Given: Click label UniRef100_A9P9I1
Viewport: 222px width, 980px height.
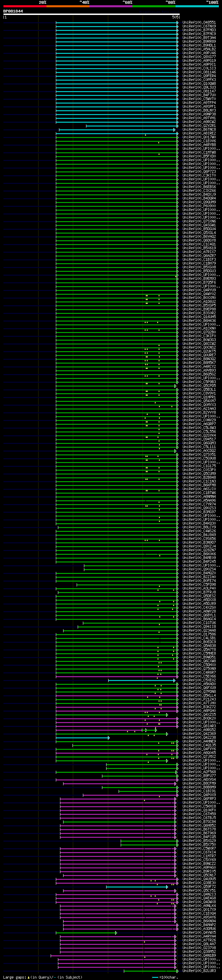Looking at the screenshot, I should pos(199,65).
